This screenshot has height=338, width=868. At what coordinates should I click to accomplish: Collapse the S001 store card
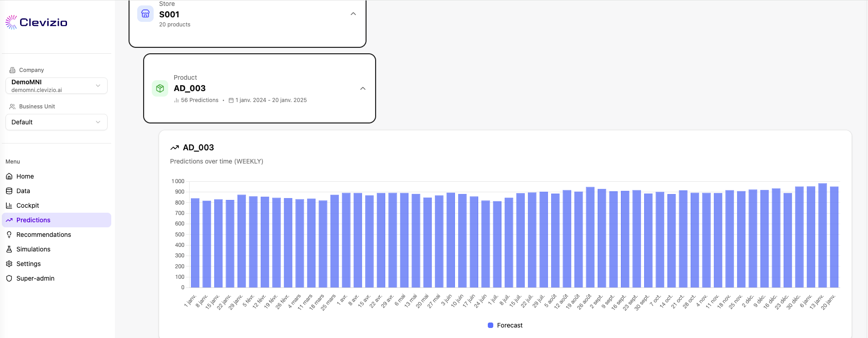pyautogui.click(x=353, y=14)
